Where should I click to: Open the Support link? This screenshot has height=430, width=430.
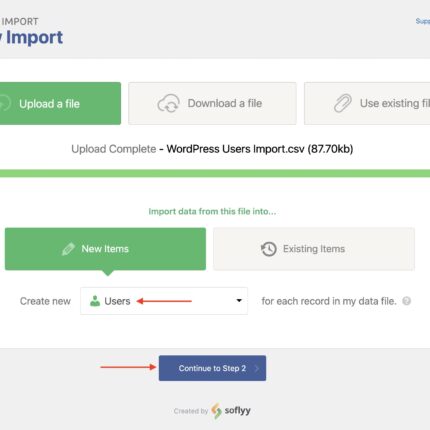click(423, 21)
